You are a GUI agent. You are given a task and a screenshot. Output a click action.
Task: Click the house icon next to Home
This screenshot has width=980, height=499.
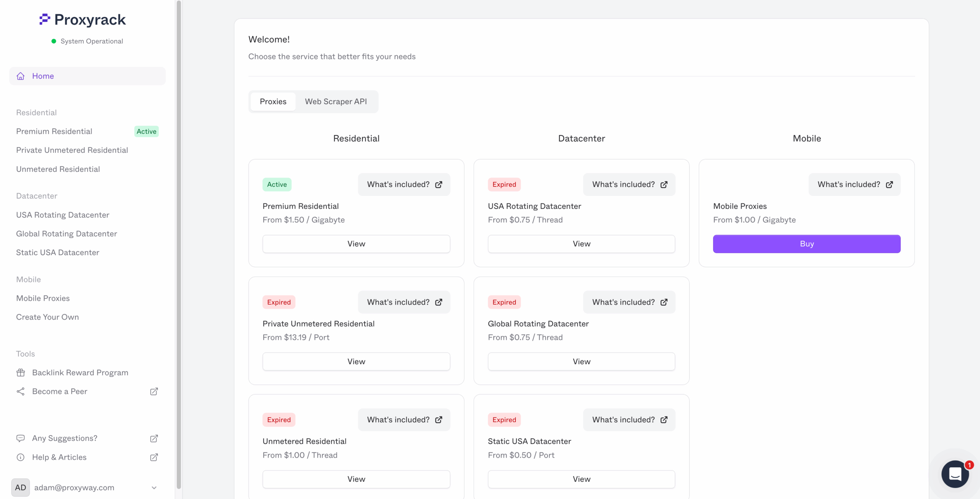click(20, 76)
